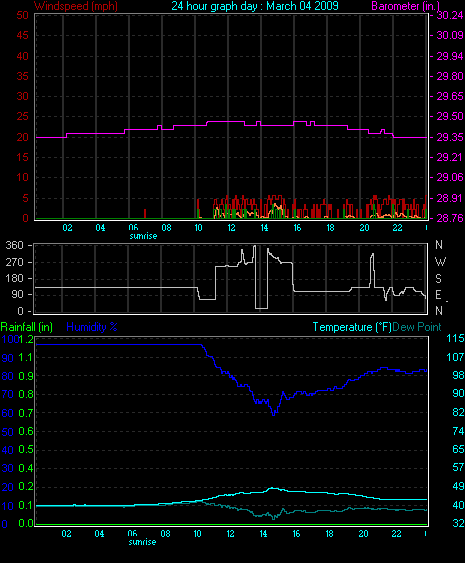The image size is (465, 563).
Task: Select the Rainfall (in) legend label
Action: (x=27, y=327)
